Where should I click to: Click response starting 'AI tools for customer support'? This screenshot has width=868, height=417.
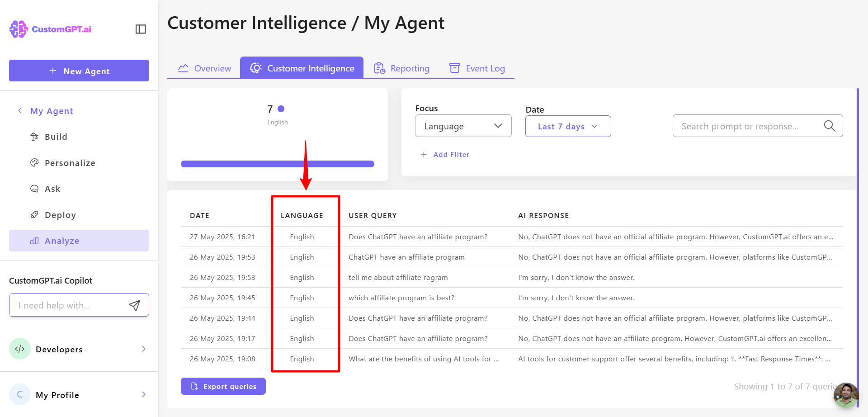pos(674,359)
